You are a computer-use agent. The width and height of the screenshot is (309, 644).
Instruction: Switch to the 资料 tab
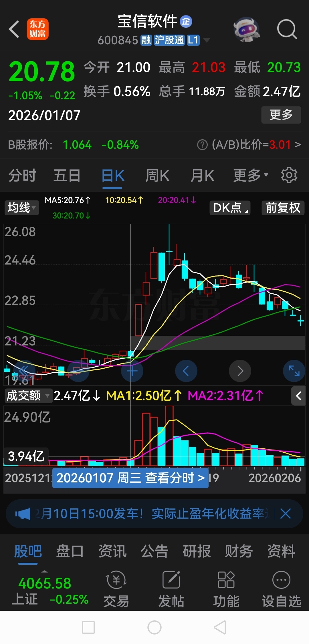(281, 551)
